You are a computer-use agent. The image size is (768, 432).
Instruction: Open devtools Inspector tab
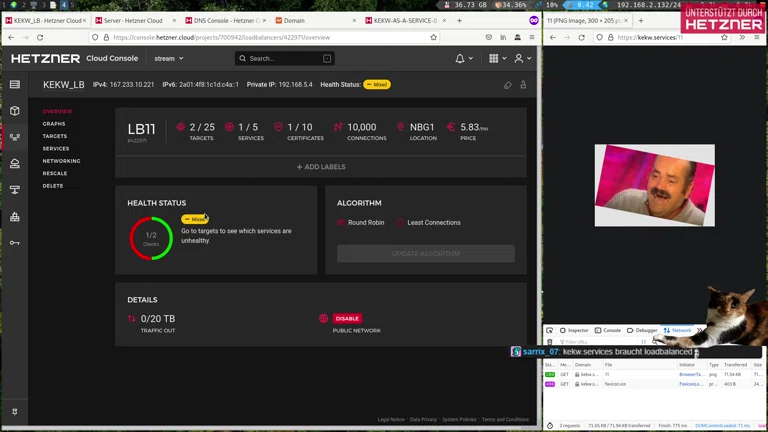pyautogui.click(x=574, y=330)
